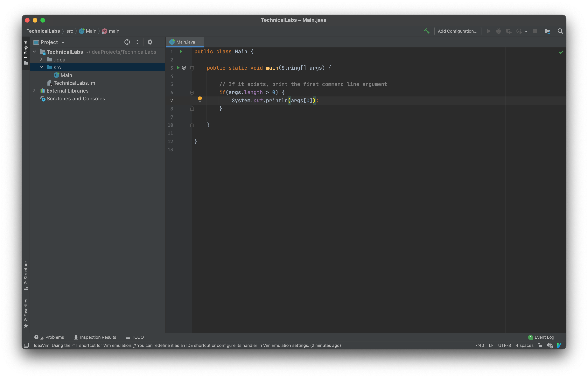Click Main class breadcrumb
The width and height of the screenshot is (588, 378).
click(x=88, y=31)
